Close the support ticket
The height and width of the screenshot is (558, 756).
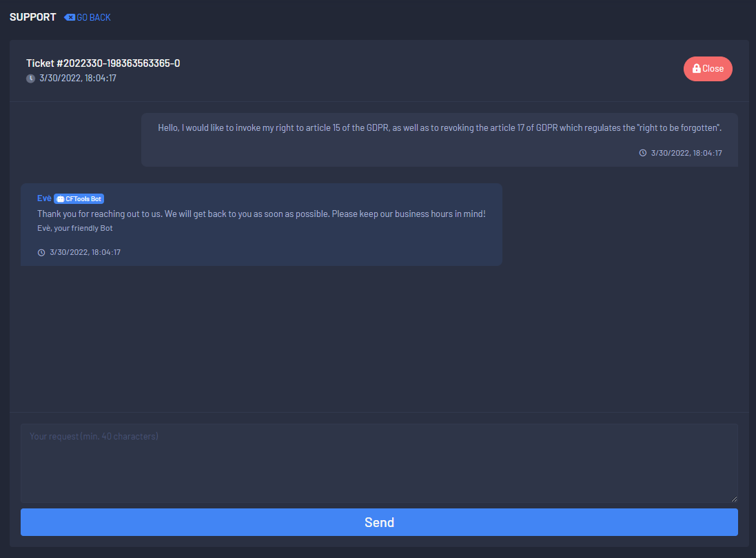point(708,69)
